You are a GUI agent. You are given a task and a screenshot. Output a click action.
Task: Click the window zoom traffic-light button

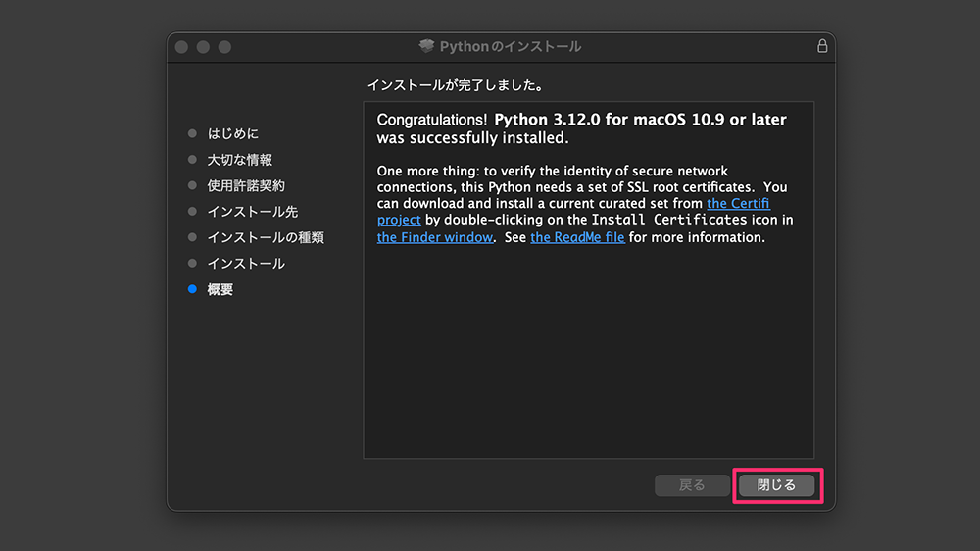(225, 47)
